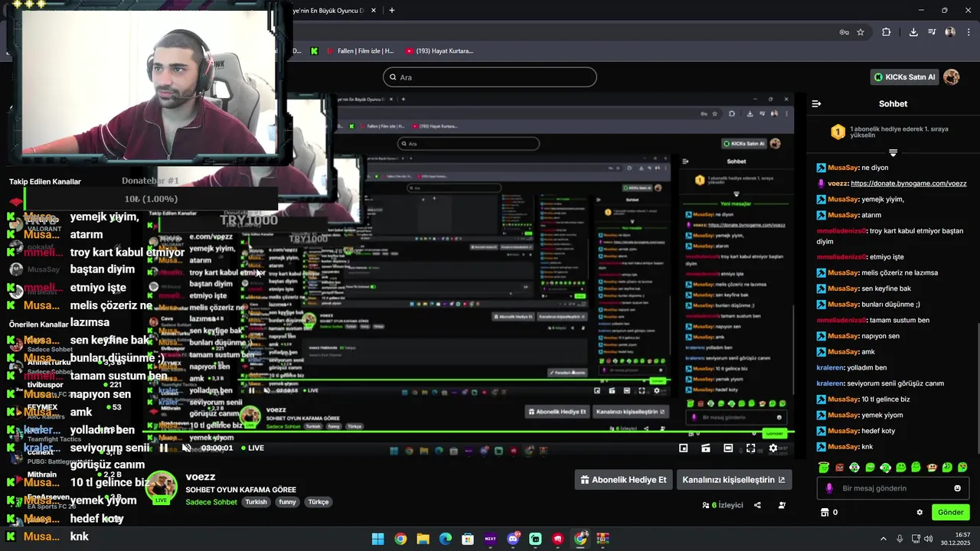Open user avatar menu near KICKs button
Screen dimensions: 980x551
(952, 77)
